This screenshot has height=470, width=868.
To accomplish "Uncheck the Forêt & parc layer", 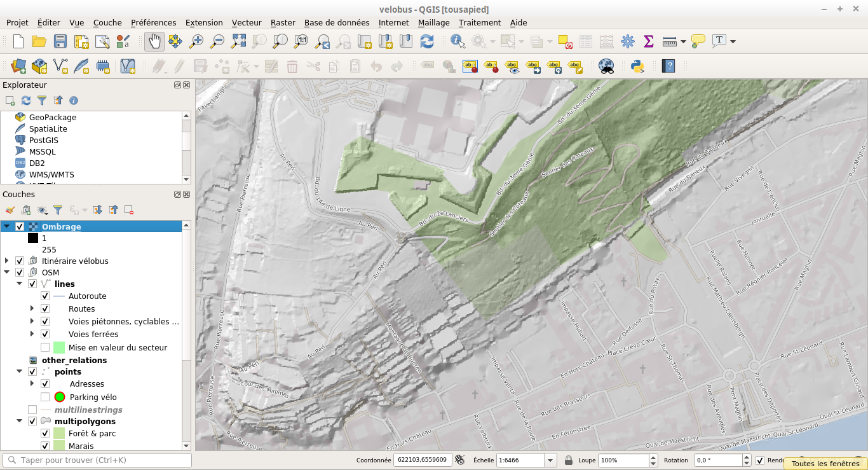I will 45,434.
